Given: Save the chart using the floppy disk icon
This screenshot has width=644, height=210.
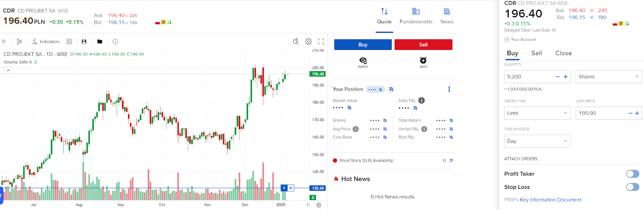Looking at the screenshot, I should click(84, 41).
